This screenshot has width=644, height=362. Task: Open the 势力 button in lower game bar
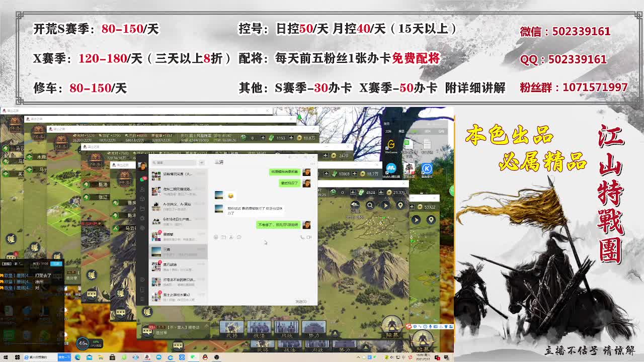(x=345, y=346)
